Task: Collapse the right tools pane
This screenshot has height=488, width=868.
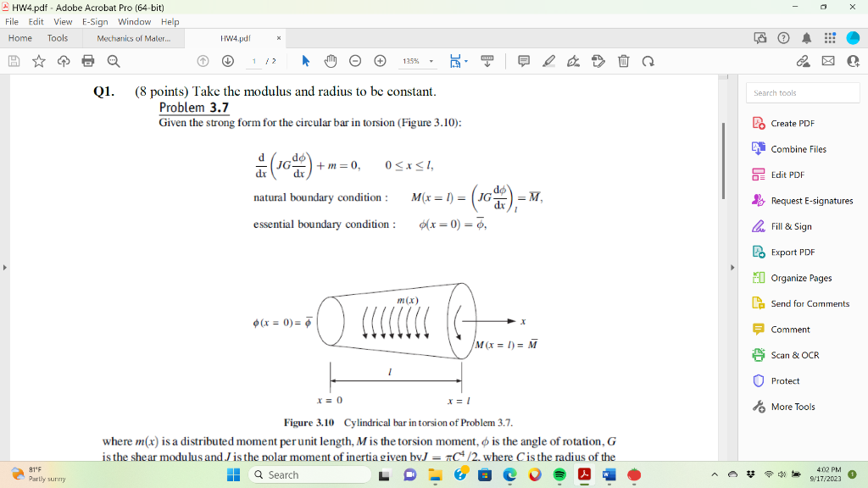Action: (x=732, y=267)
